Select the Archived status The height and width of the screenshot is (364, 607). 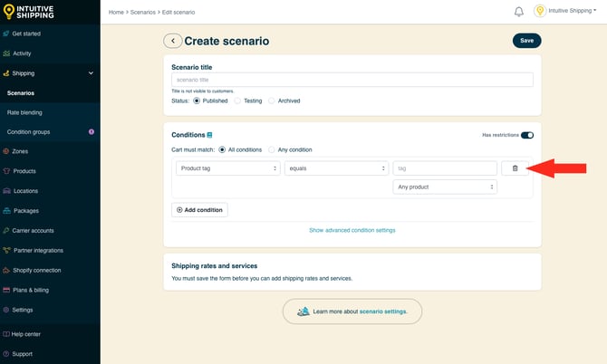(x=272, y=101)
